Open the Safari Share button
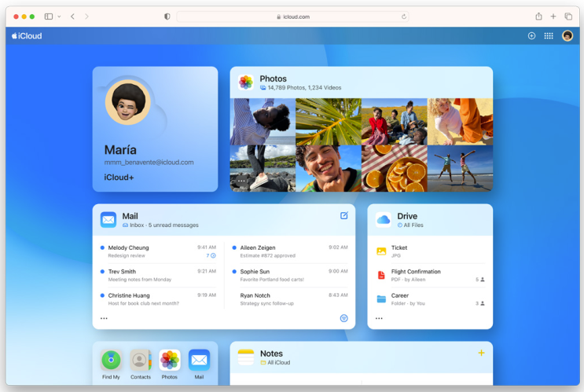The width and height of the screenshot is (584, 392). pos(538,16)
